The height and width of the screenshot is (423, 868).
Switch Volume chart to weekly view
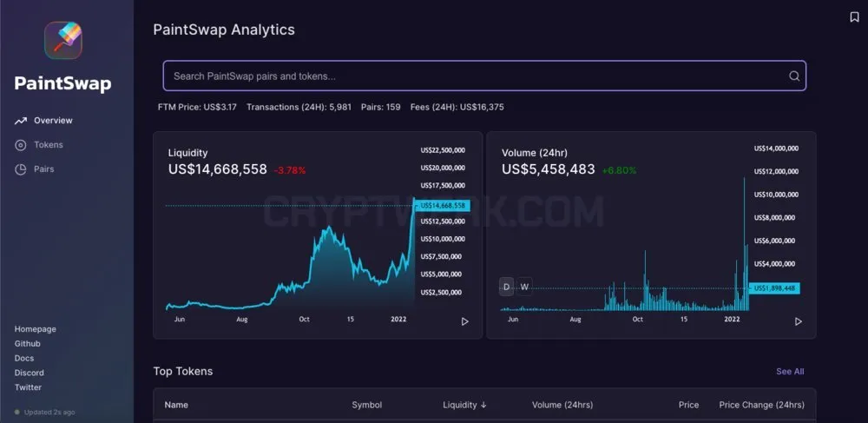pos(525,287)
